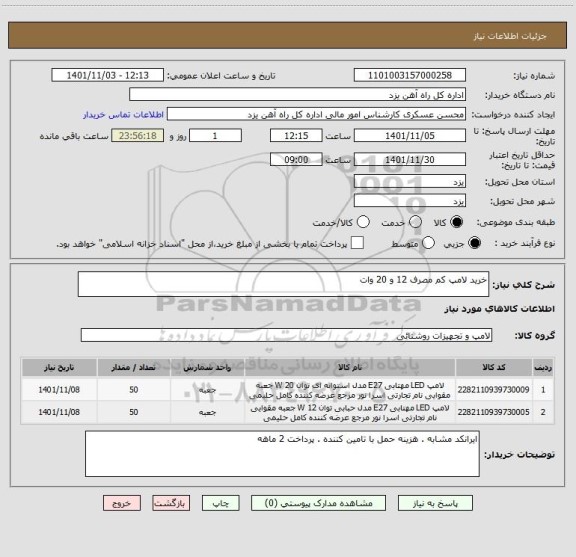The width and height of the screenshot is (576, 557).
Task: Click the remaining days field showing 1
Action: [215, 135]
